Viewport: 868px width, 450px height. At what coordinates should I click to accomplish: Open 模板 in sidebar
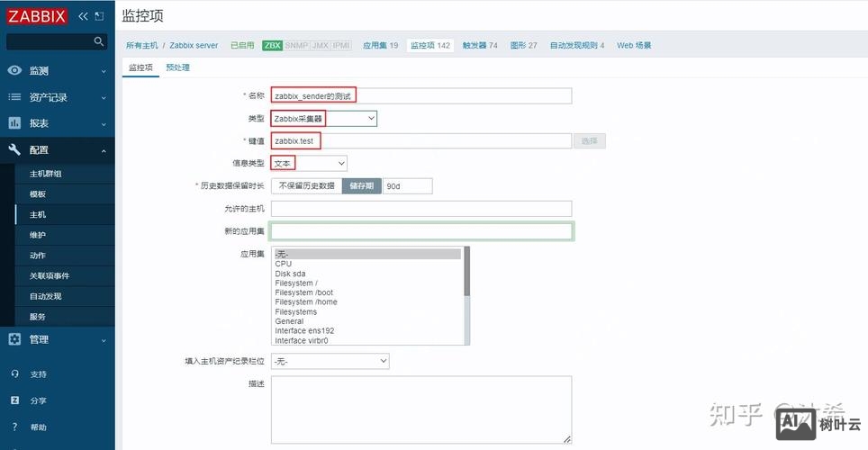65,193
